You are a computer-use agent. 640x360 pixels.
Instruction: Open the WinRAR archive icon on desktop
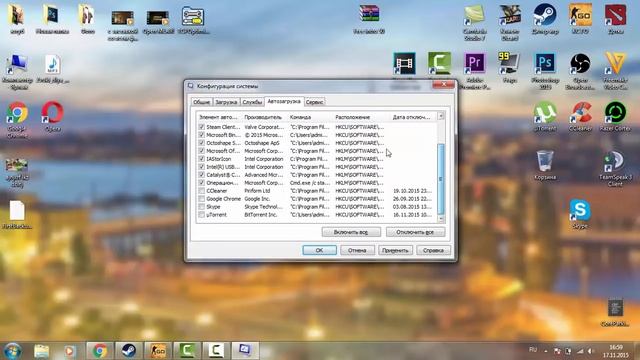369,15
